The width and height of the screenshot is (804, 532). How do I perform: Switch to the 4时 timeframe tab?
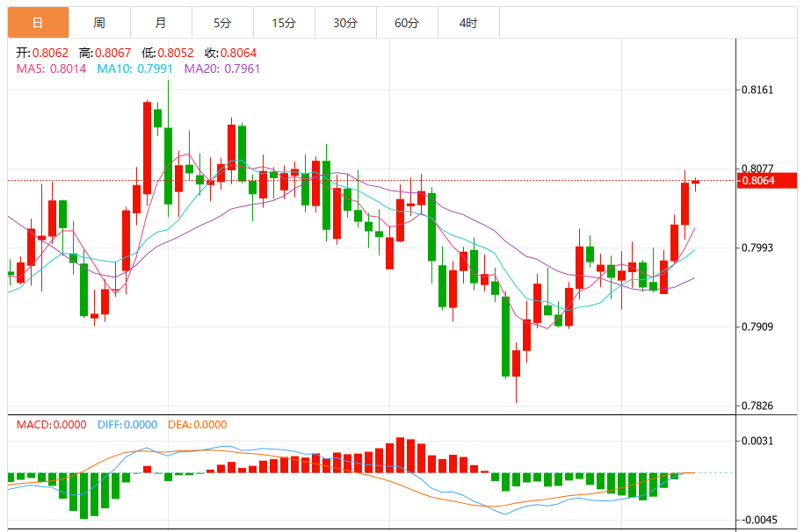(468, 23)
